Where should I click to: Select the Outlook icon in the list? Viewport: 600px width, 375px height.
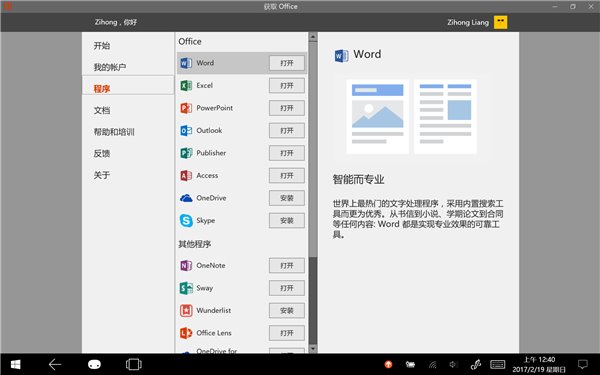point(186,130)
